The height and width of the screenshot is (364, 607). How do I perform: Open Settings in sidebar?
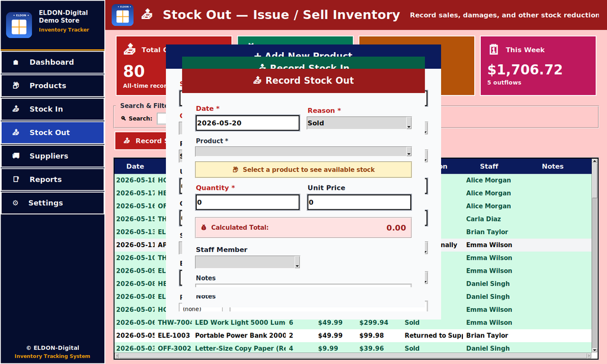pyautogui.click(x=53, y=203)
